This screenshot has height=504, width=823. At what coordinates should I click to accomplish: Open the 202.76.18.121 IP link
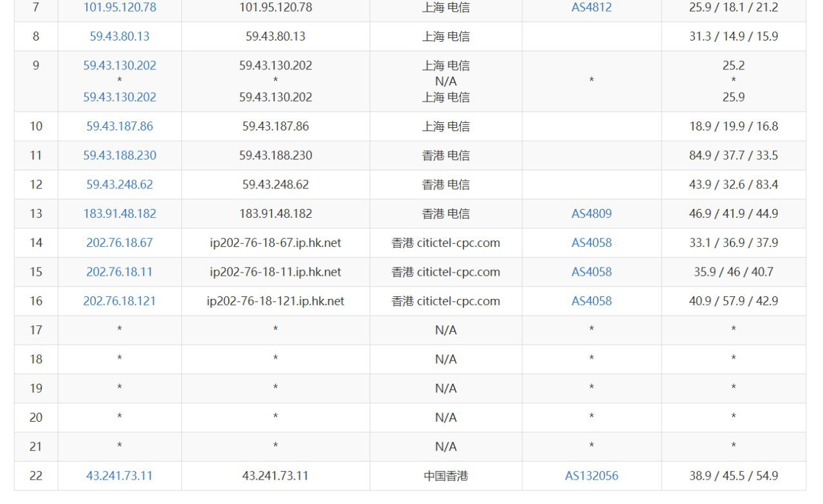tap(120, 301)
